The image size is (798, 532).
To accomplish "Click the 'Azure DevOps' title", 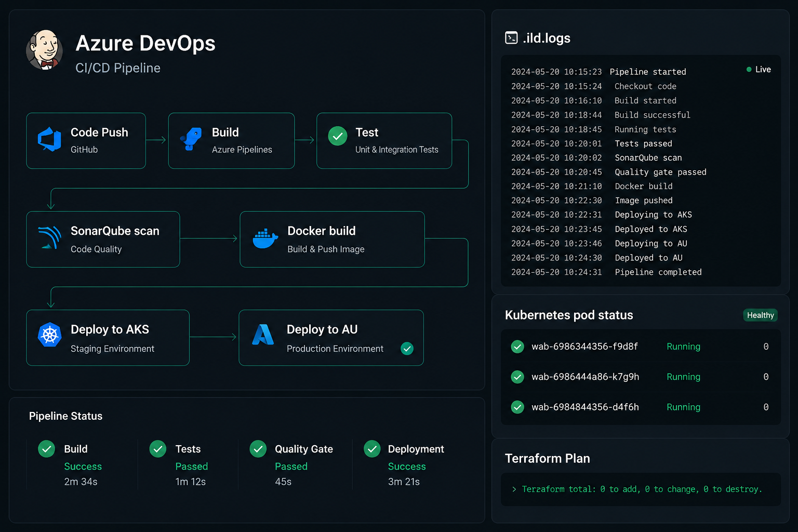I will pyautogui.click(x=145, y=43).
